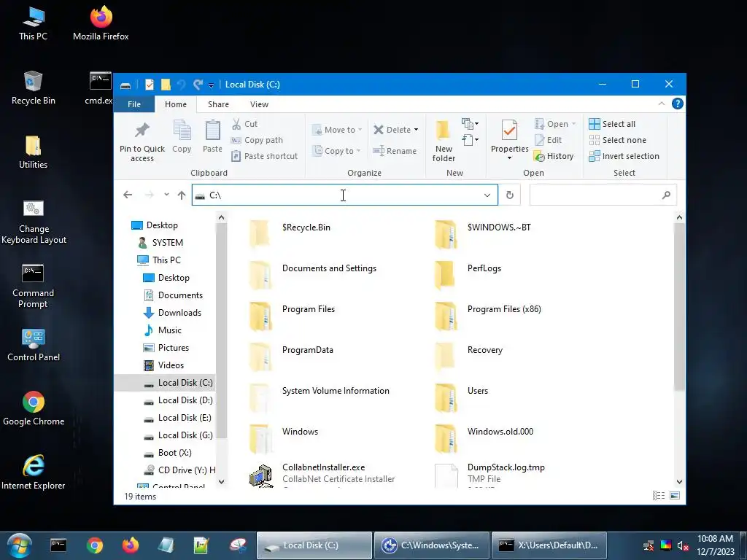Click Copy path in Clipboard group
The image size is (747, 560).
click(x=257, y=140)
